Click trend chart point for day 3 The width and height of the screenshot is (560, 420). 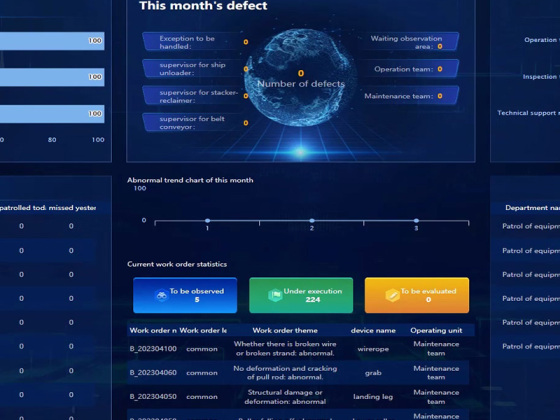click(x=416, y=221)
